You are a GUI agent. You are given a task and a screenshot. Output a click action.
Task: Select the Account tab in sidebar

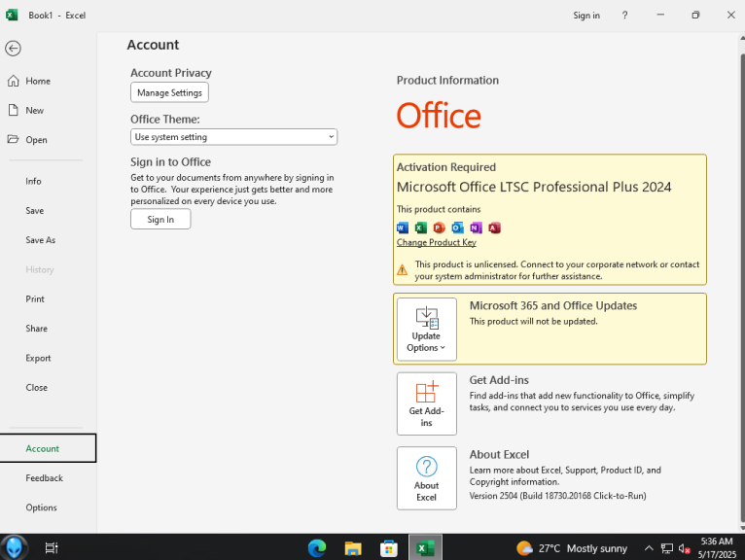(48, 448)
